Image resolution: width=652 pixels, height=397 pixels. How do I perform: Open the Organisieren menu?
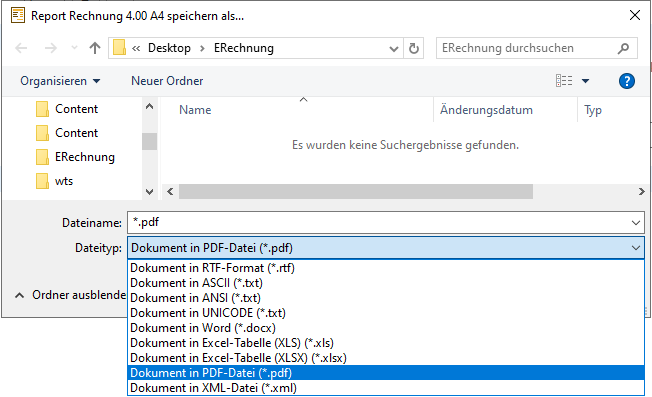tap(60, 81)
